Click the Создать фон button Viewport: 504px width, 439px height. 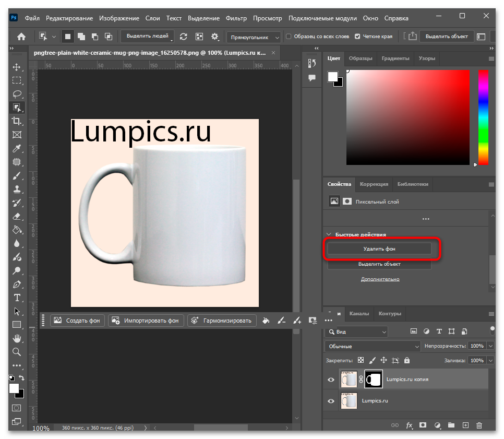(77, 321)
